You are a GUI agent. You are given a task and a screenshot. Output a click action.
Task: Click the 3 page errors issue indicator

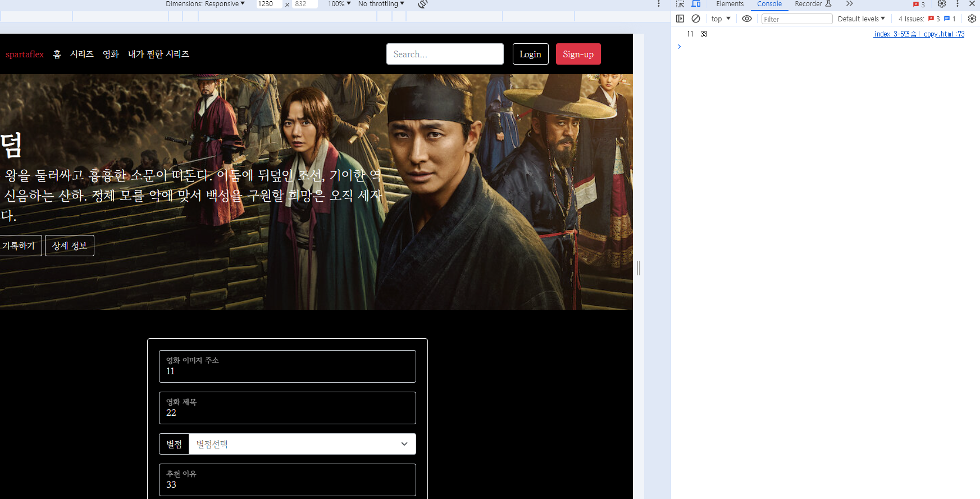pos(934,19)
